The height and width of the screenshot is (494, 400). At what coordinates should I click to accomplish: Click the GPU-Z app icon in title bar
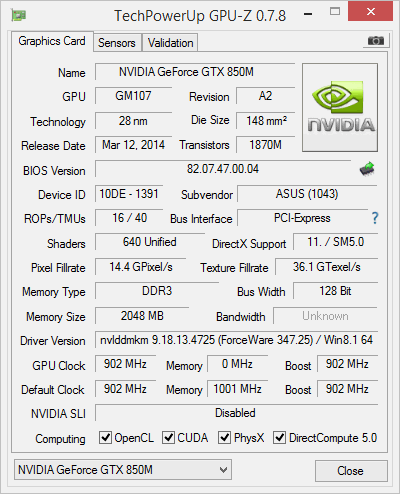tap(19, 15)
